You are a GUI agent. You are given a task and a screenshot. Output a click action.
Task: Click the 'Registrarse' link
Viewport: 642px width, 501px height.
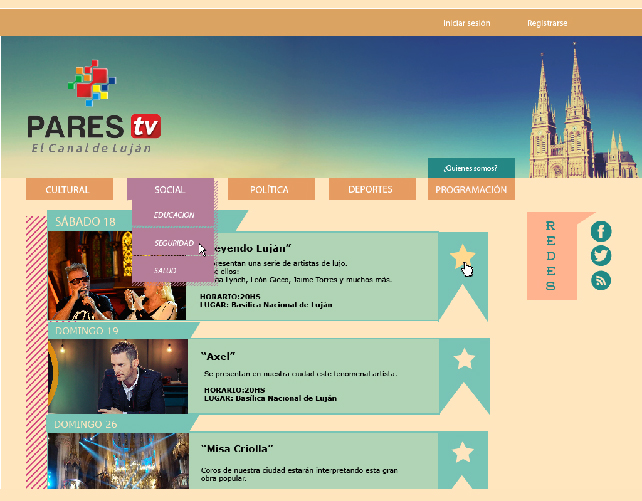547,22
